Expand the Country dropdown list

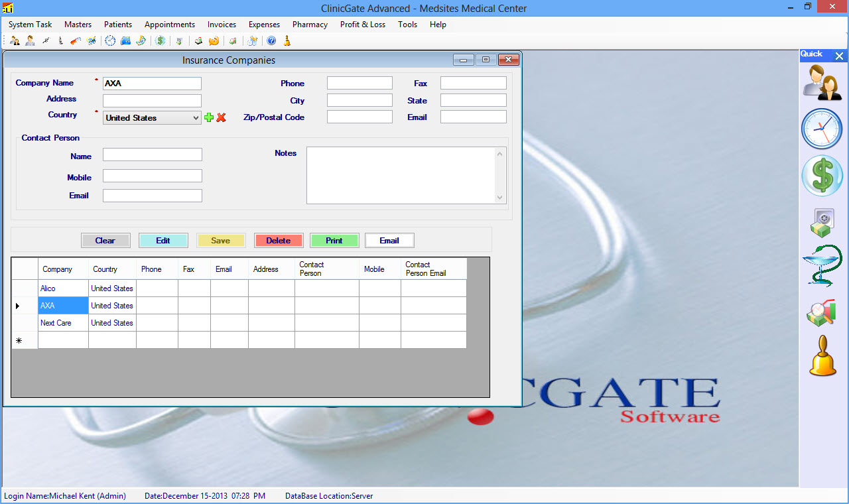pos(195,118)
